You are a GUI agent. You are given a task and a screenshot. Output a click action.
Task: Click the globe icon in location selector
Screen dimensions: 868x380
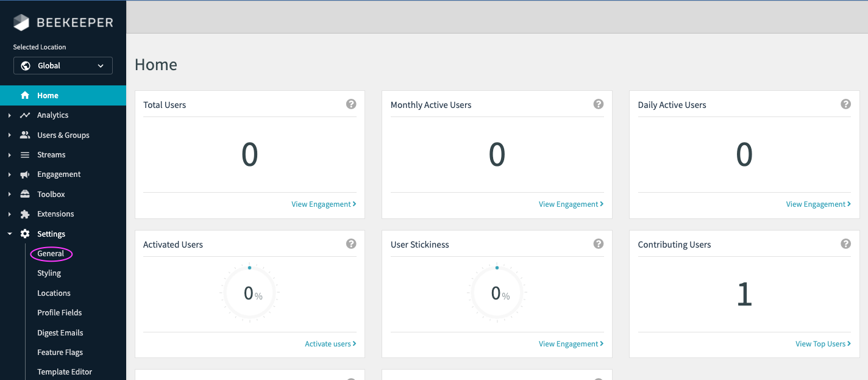coord(26,66)
